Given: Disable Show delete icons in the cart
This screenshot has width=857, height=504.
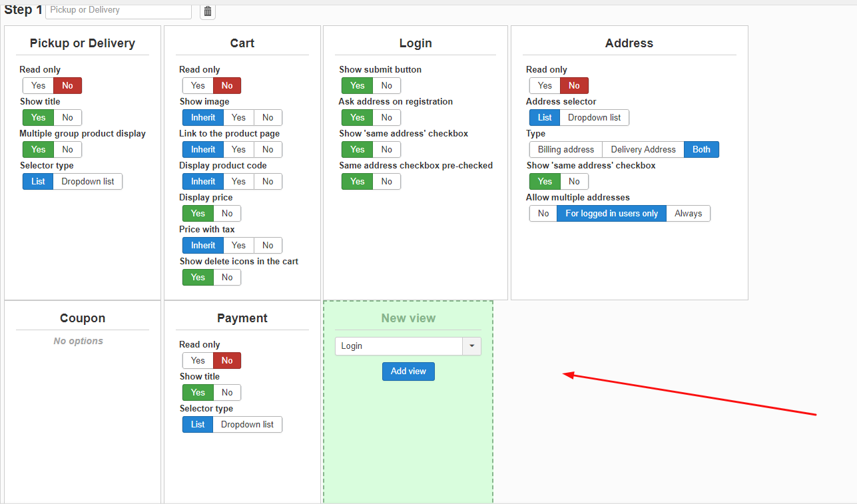Looking at the screenshot, I should pyautogui.click(x=227, y=277).
